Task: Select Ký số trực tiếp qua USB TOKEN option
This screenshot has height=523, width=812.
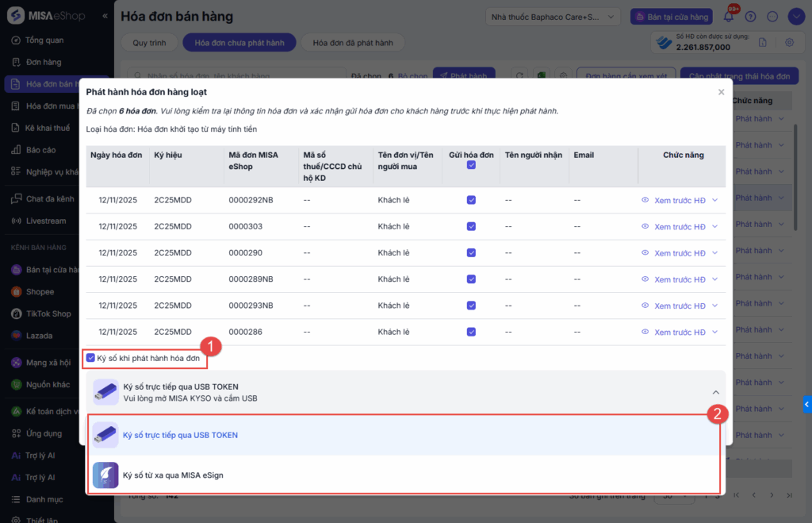Action: coord(180,435)
